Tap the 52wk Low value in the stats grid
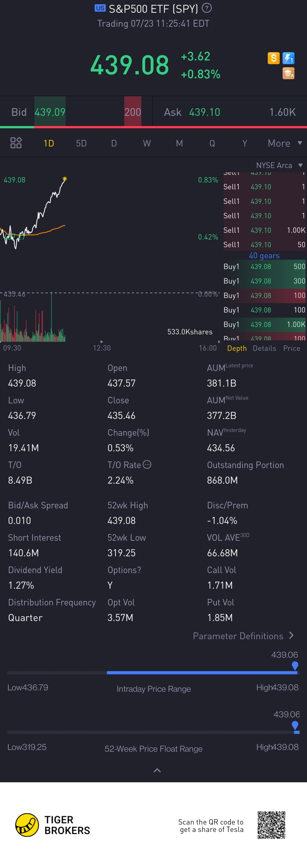 121,553
